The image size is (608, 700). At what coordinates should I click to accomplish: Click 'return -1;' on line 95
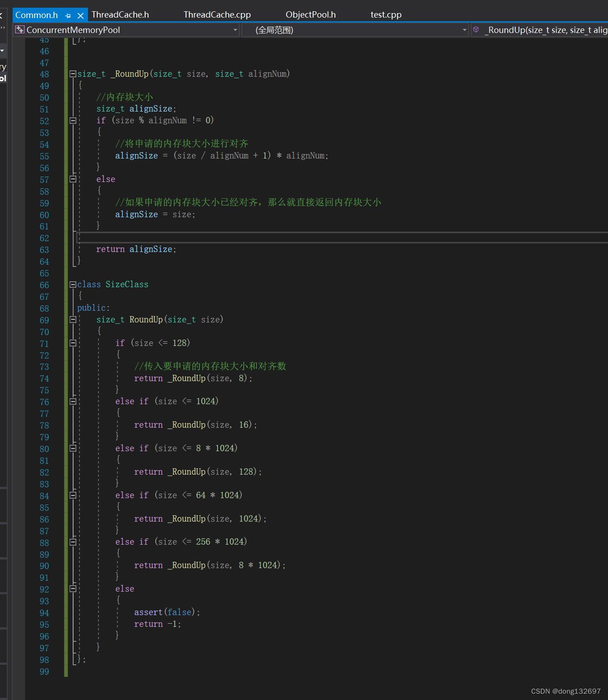pyautogui.click(x=158, y=624)
